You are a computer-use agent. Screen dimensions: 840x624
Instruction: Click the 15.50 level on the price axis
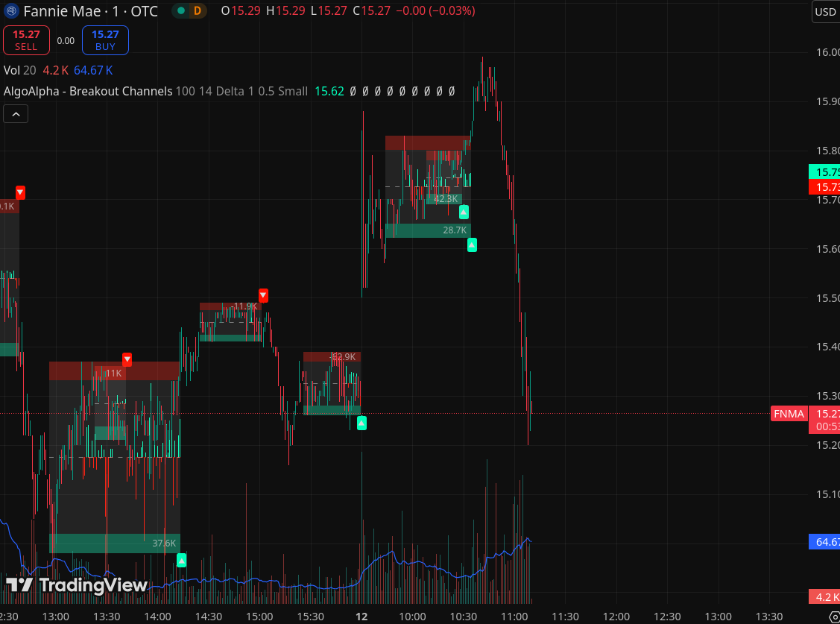point(827,297)
